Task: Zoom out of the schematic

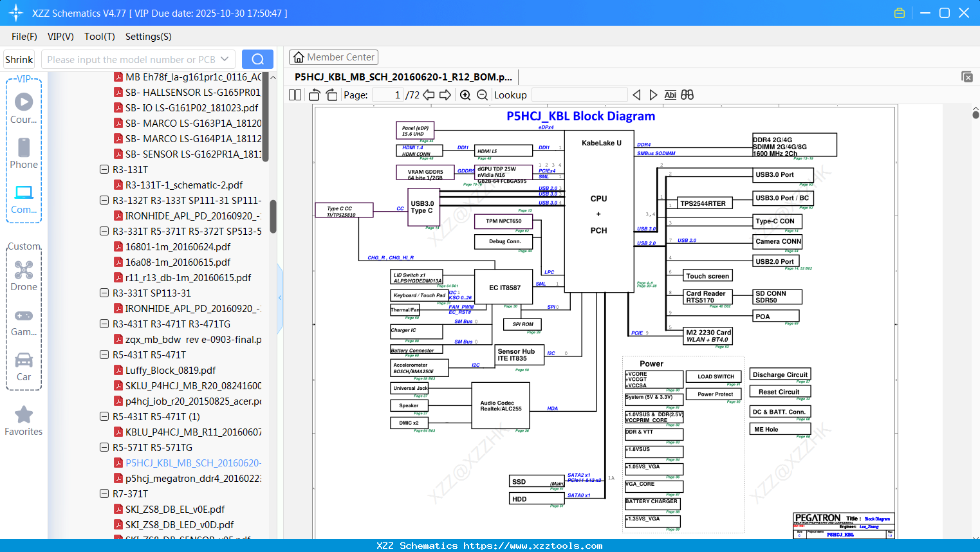Action: click(x=482, y=95)
